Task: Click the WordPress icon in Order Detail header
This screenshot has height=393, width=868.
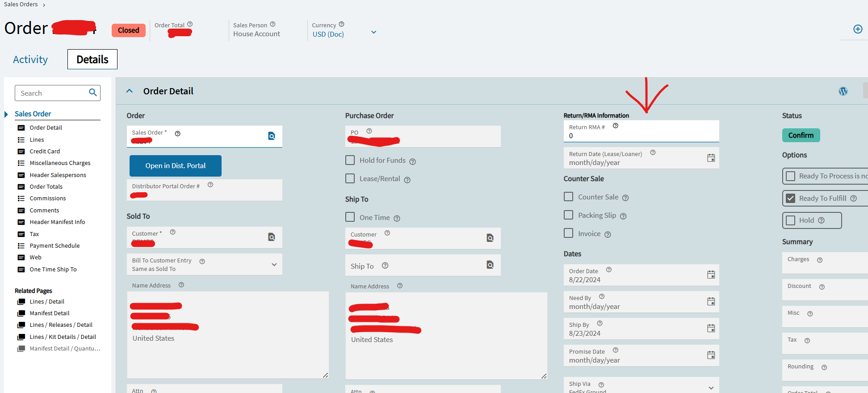Action: (843, 91)
